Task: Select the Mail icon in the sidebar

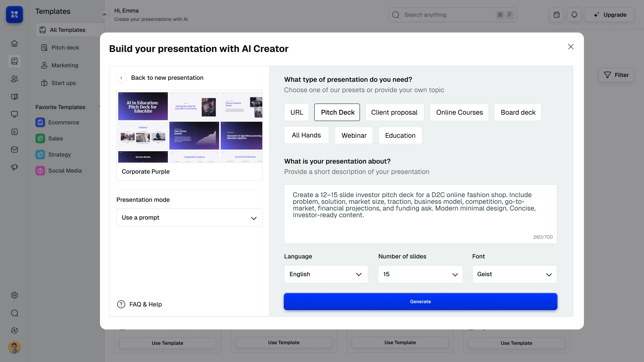Action: point(14,149)
